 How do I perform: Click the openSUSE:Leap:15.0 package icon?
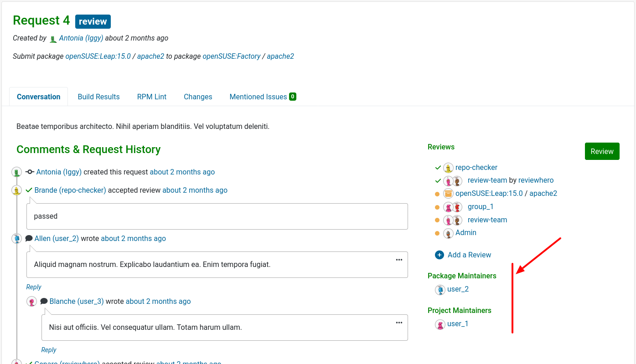coord(448,193)
